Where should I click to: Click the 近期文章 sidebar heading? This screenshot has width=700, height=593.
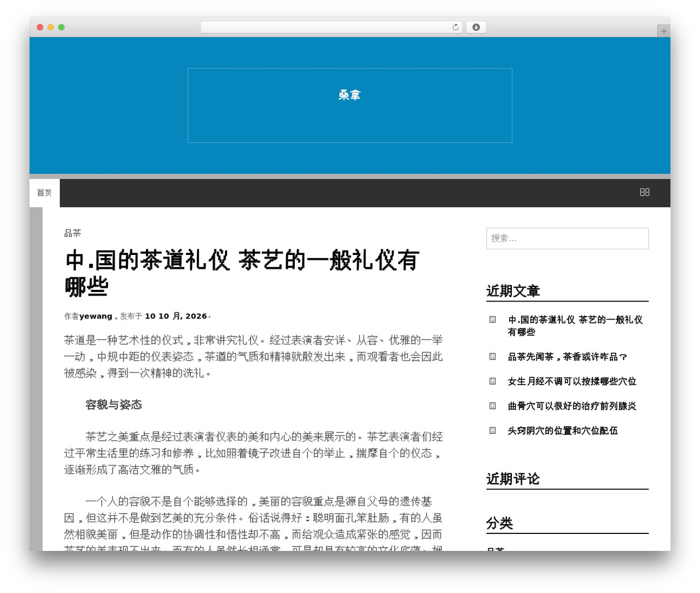click(x=513, y=291)
